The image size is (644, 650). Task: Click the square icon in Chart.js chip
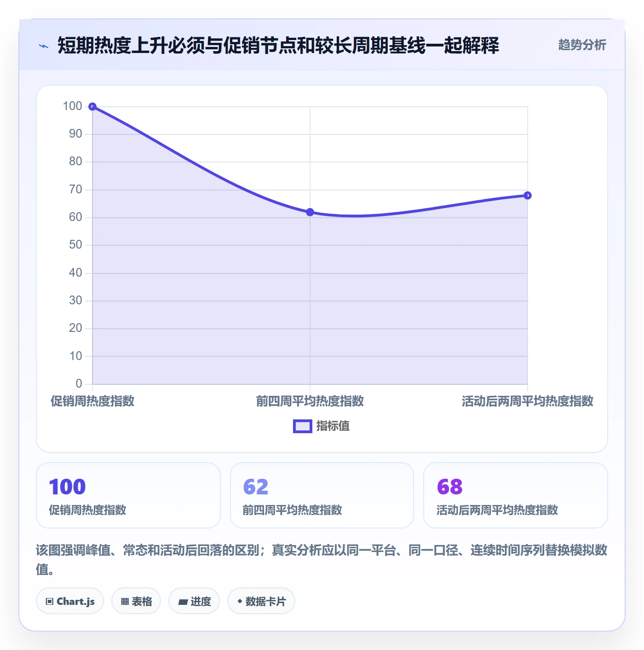(x=50, y=602)
